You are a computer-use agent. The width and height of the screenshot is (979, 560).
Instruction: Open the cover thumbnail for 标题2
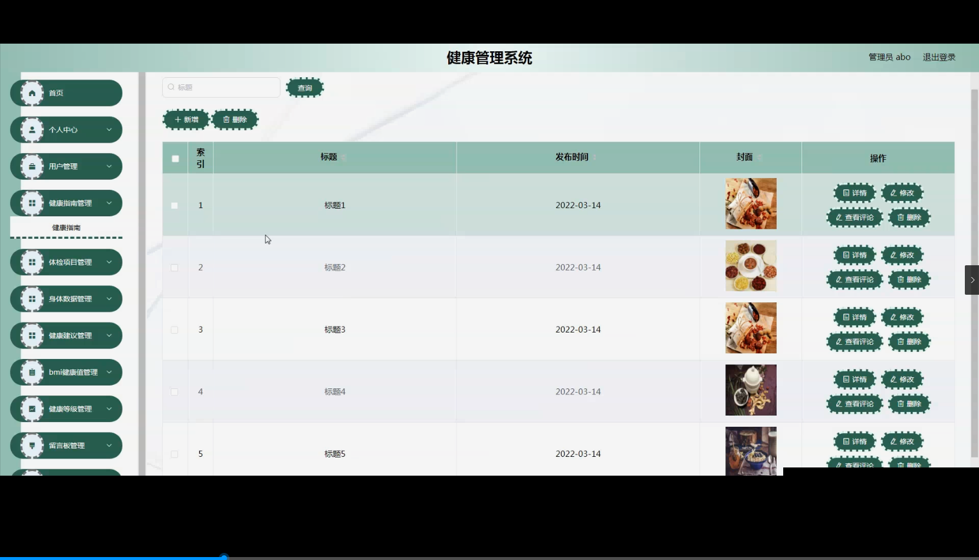click(x=751, y=266)
